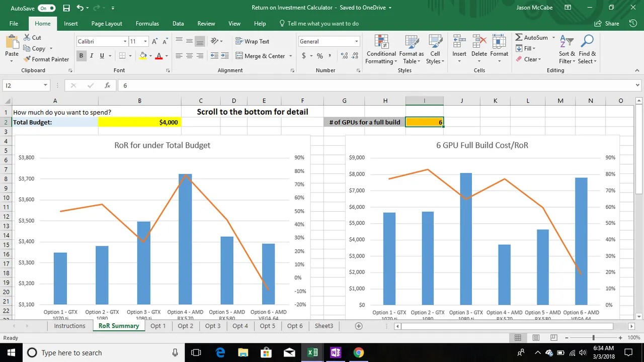Screen dimensions: 644x362
Task: Add a new sheet with plus button
Action: click(359, 326)
